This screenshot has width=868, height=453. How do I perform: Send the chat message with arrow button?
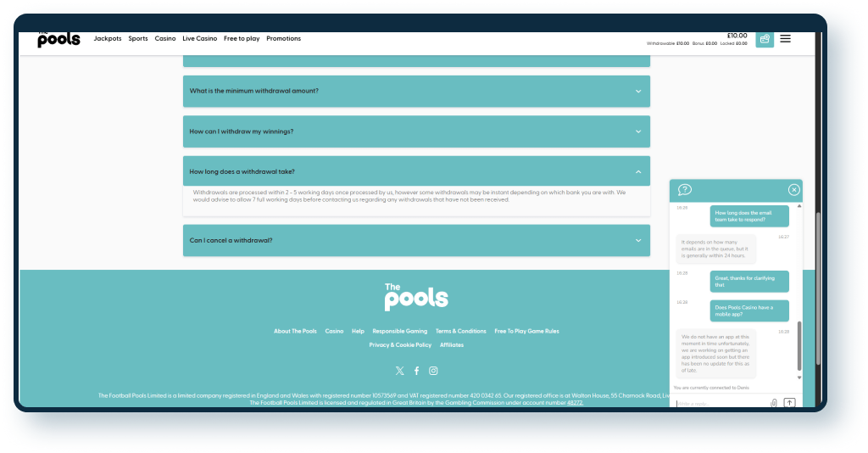coord(789,403)
